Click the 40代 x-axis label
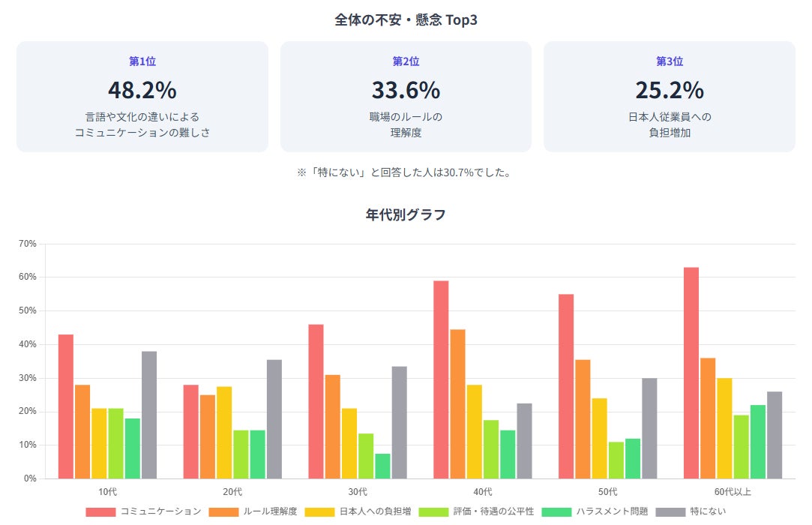Image resolution: width=812 pixels, height=525 pixels. coord(483,492)
